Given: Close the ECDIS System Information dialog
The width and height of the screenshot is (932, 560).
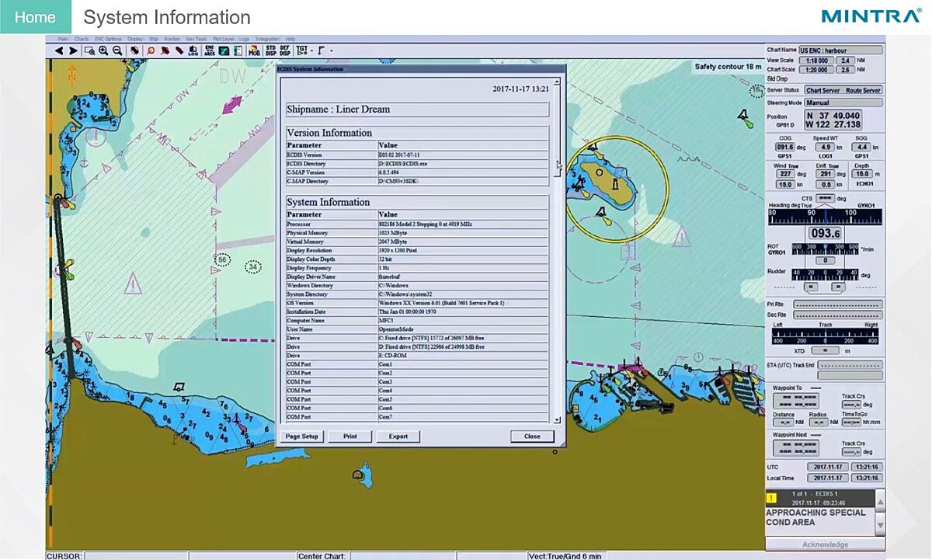Looking at the screenshot, I should pyautogui.click(x=532, y=437).
